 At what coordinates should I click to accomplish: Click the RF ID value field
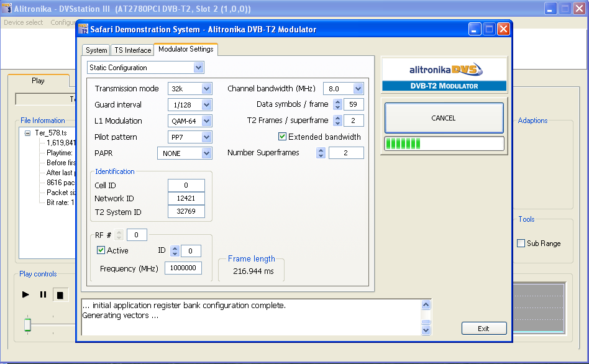pos(191,251)
